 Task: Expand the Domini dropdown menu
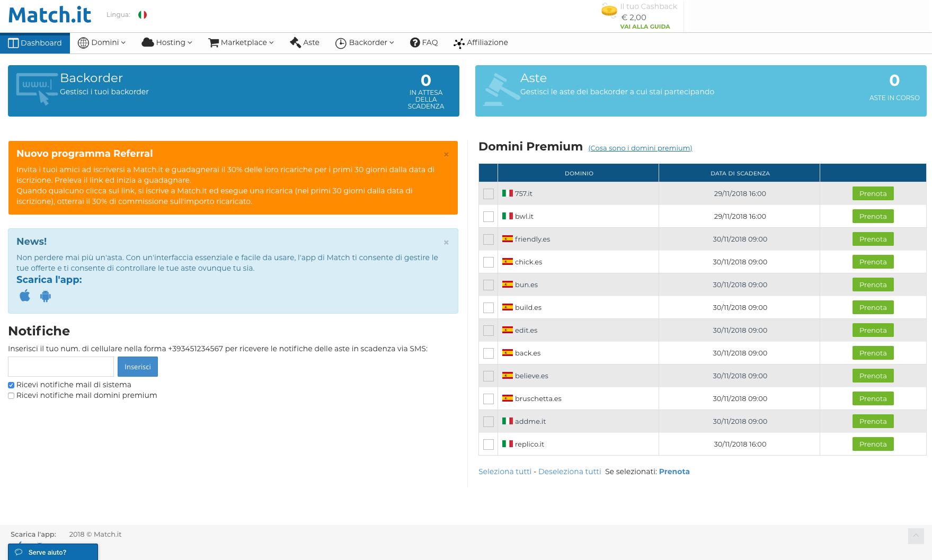pyautogui.click(x=102, y=43)
